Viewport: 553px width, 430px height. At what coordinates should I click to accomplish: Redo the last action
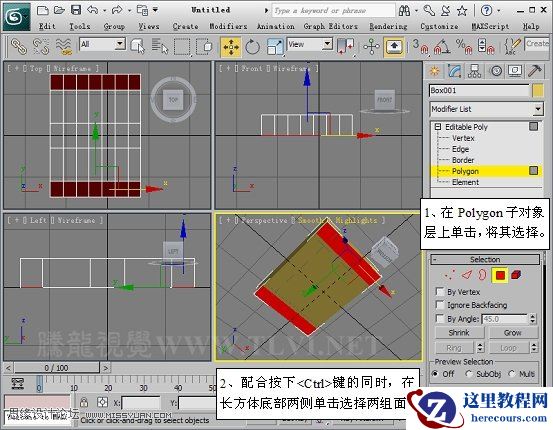pos(117,10)
